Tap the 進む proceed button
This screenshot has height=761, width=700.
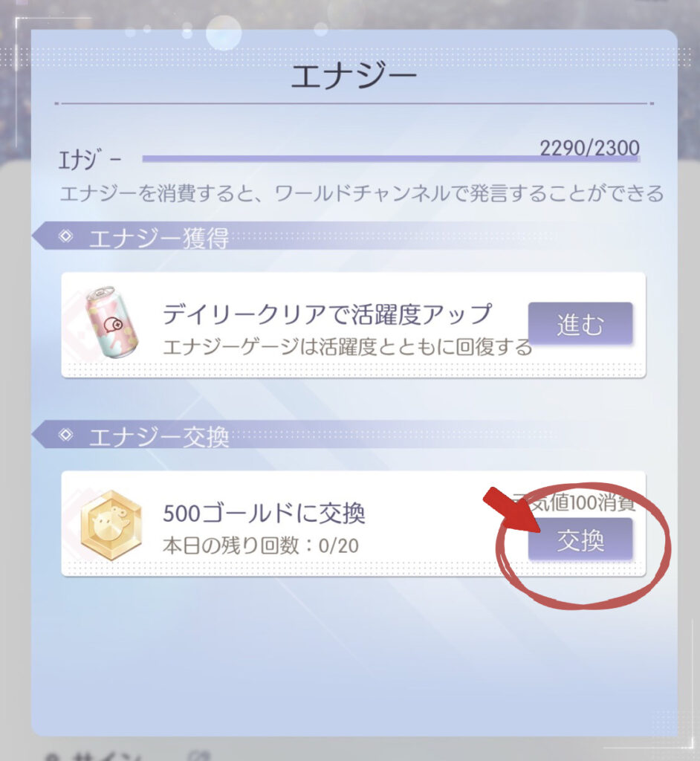(580, 324)
